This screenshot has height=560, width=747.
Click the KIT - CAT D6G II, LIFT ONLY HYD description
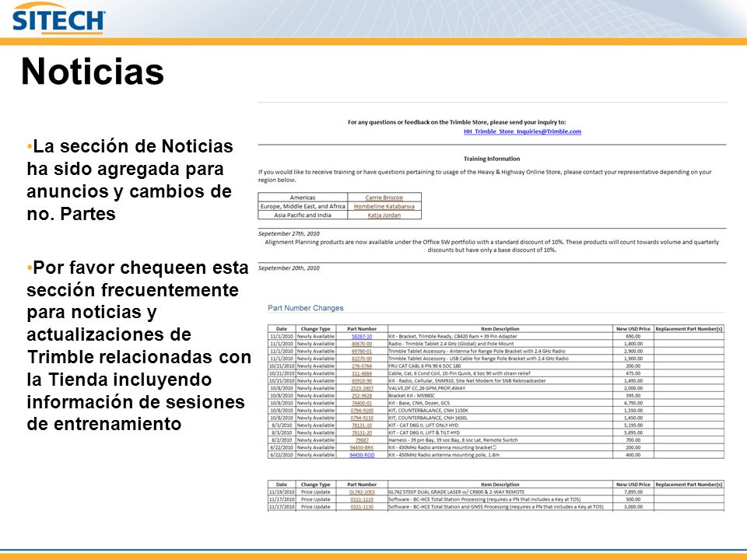(423, 425)
